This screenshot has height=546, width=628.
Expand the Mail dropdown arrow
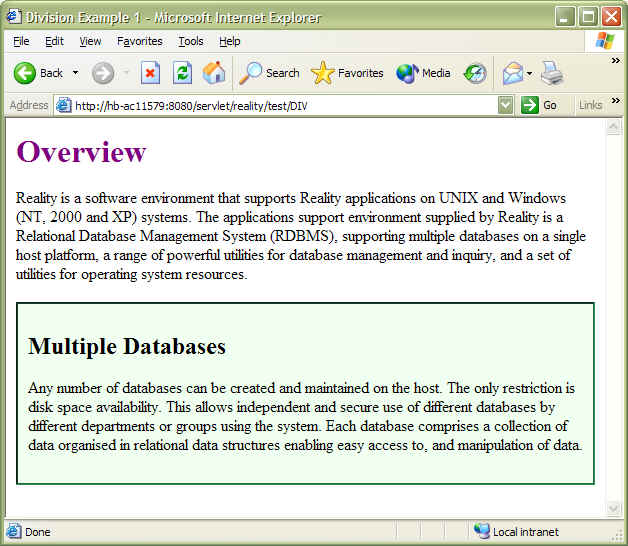click(x=529, y=73)
